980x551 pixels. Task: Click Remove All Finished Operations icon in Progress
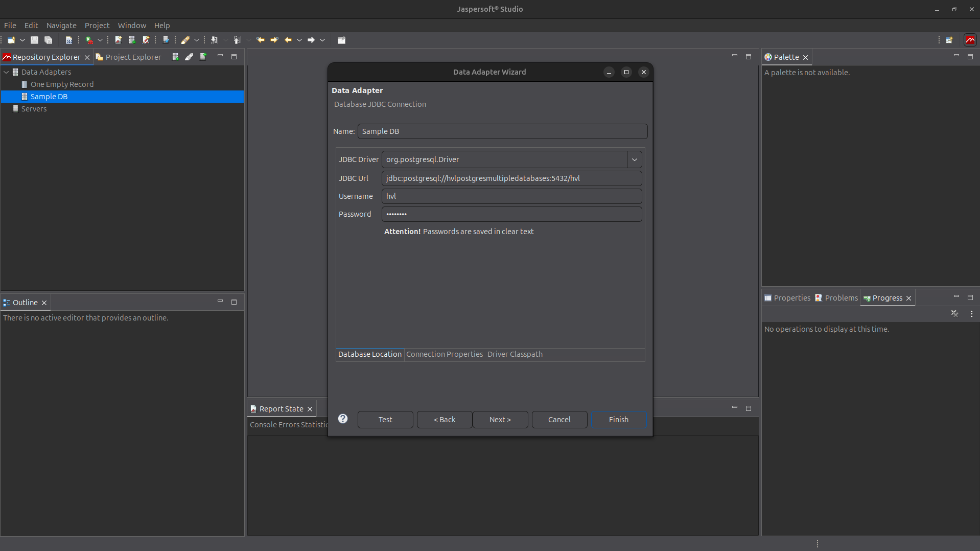pyautogui.click(x=954, y=314)
